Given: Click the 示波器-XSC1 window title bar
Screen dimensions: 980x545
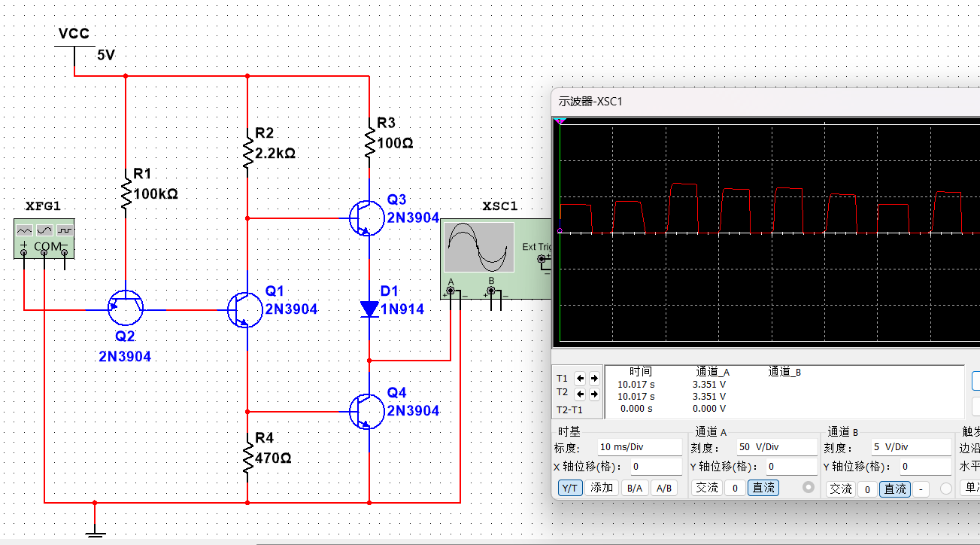Looking at the screenshot, I should click(x=766, y=101).
